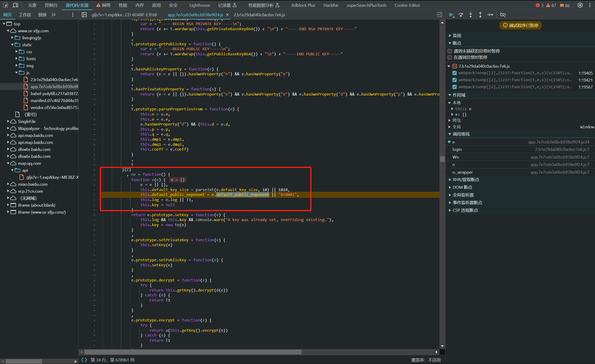Switch to the 元素 elements tab
The height and width of the screenshot is (364, 595).
[32, 5]
